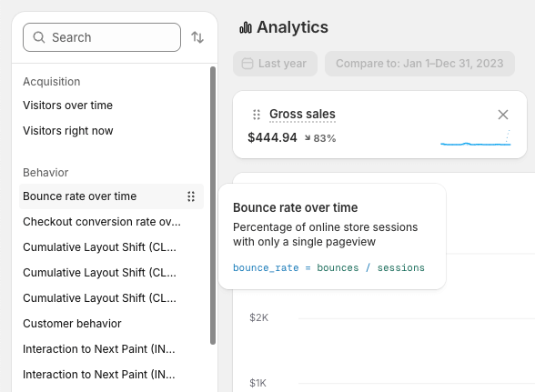
Task: Click the $444.94 gross sales value
Action: 272,137
